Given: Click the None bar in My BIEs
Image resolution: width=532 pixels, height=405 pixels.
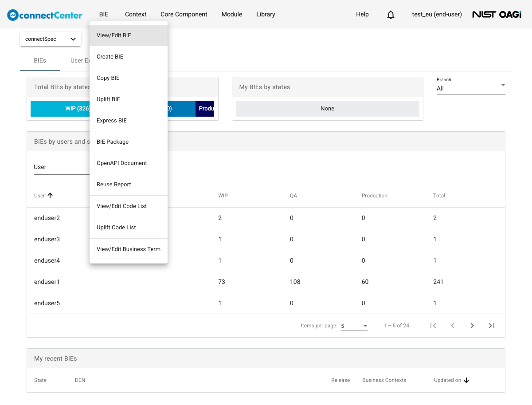Looking at the screenshot, I should point(328,109).
